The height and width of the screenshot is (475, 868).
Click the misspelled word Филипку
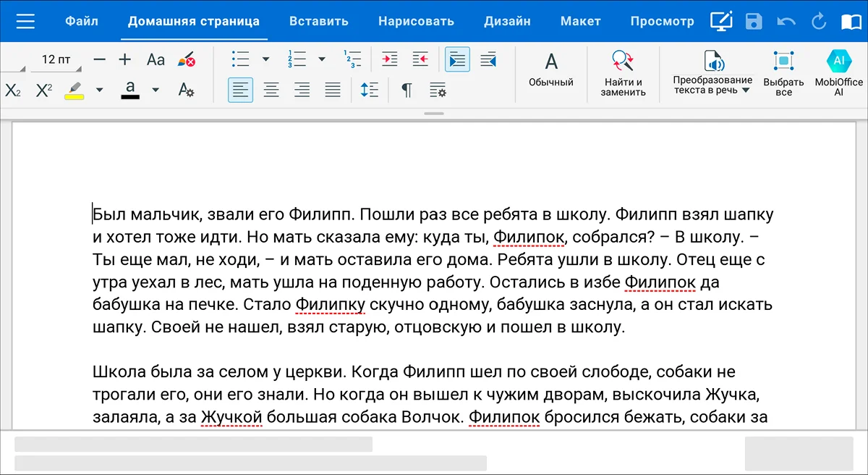(x=331, y=304)
